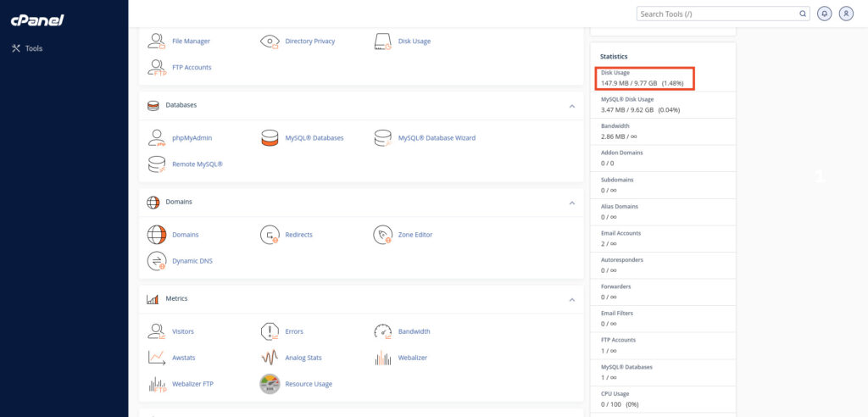
Task: Click the 2.86 MB / ∞ bandwidth value
Action: click(x=617, y=136)
